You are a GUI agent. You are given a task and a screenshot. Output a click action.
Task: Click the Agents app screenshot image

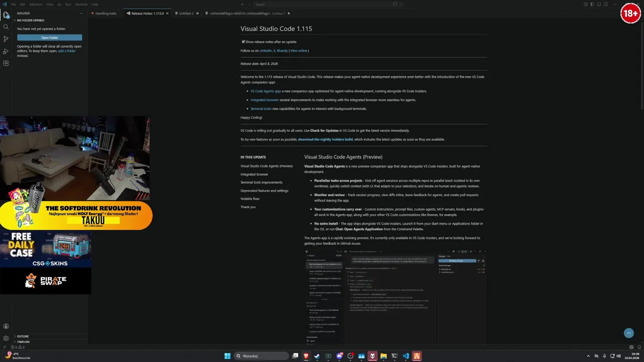click(396, 297)
